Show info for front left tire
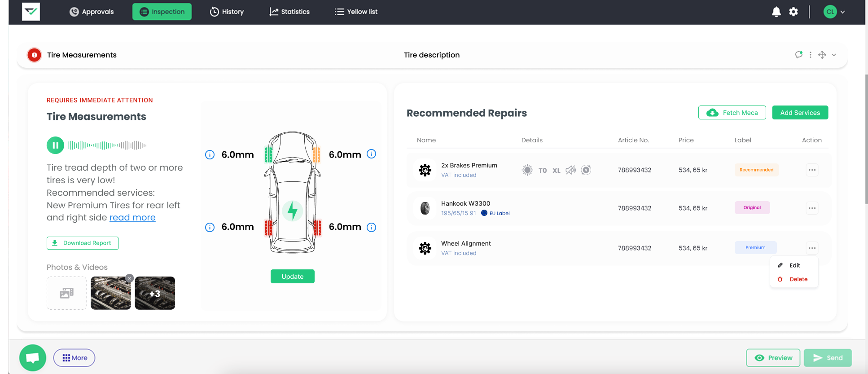The height and width of the screenshot is (374, 868). pyautogui.click(x=210, y=155)
